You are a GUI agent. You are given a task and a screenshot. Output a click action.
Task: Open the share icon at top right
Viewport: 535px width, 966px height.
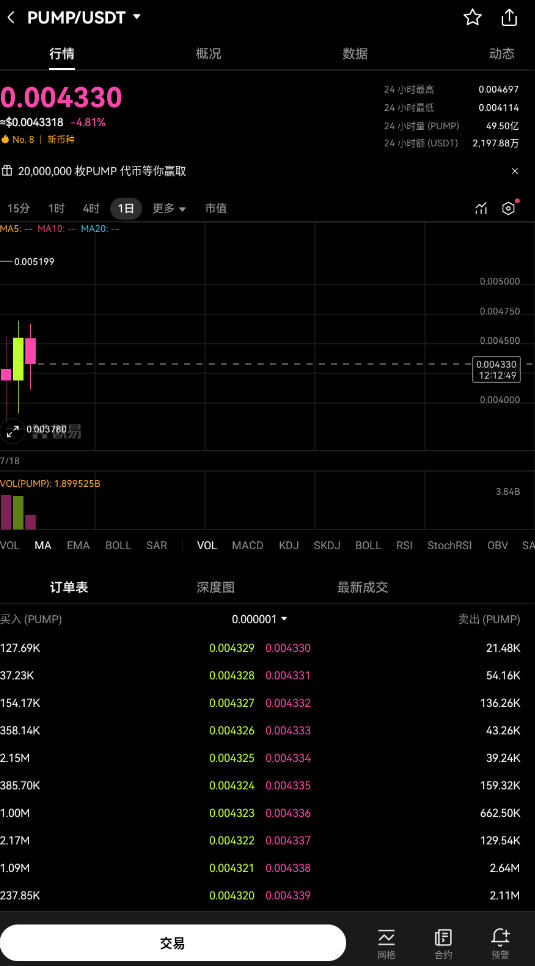click(x=509, y=17)
